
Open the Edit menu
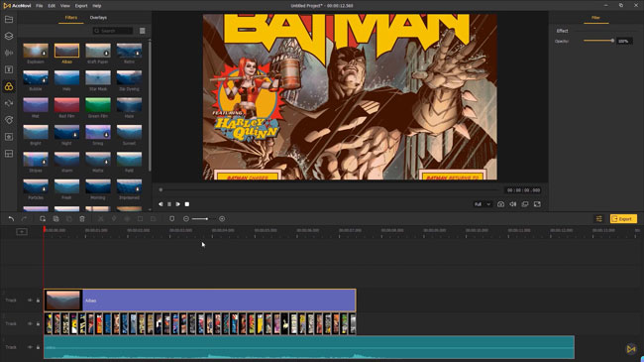(x=52, y=6)
